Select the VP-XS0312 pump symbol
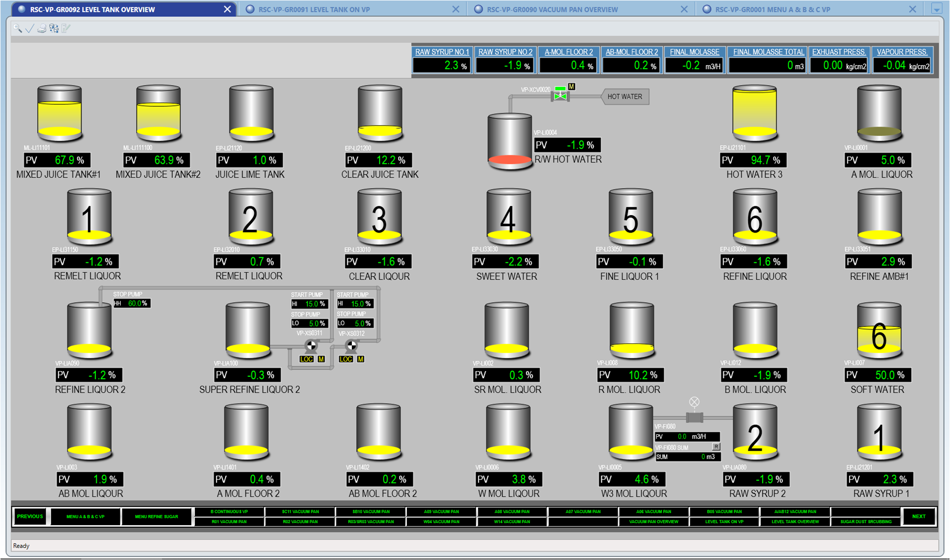This screenshot has width=950, height=560. (x=351, y=345)
